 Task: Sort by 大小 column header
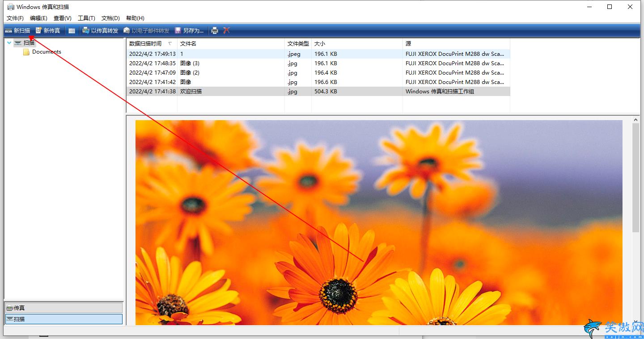[357, 44]
